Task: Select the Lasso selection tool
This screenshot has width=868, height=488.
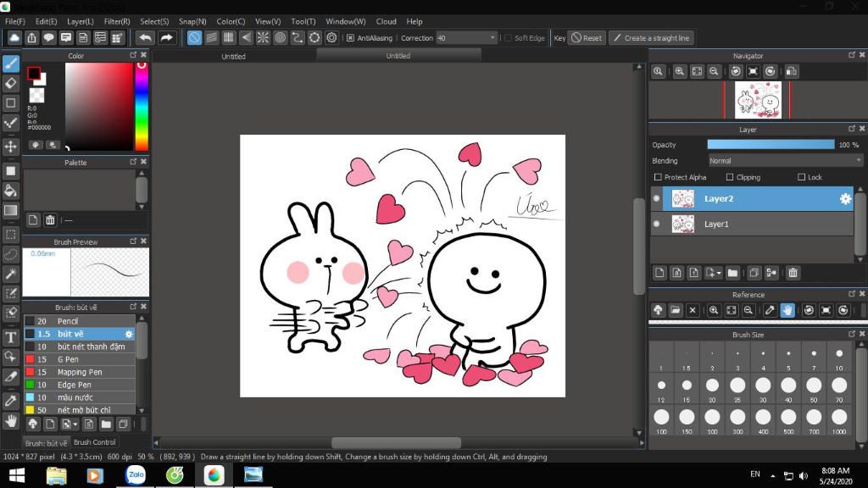Action: tap(10, 254)
